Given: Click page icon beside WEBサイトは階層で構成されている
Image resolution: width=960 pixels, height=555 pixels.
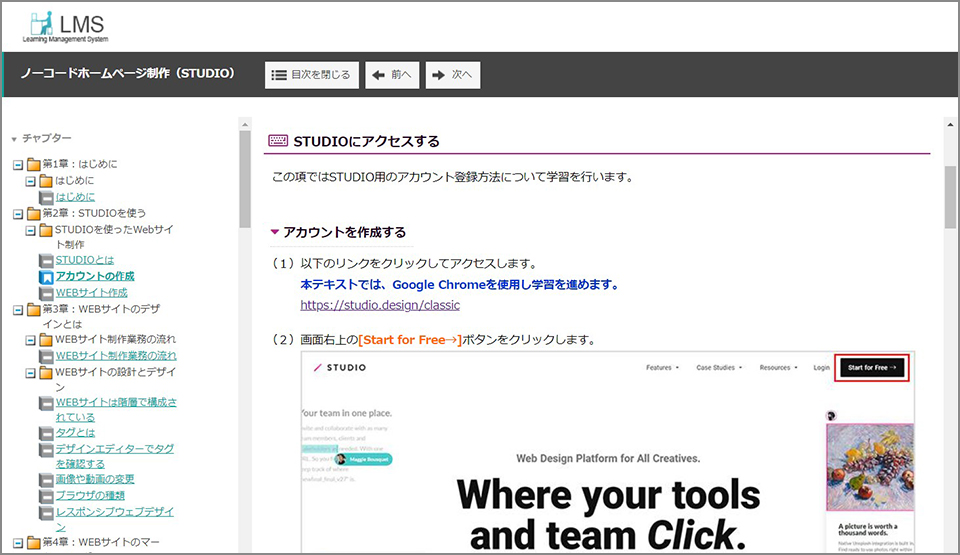Looking at the screenshot, I should (47, 403).
